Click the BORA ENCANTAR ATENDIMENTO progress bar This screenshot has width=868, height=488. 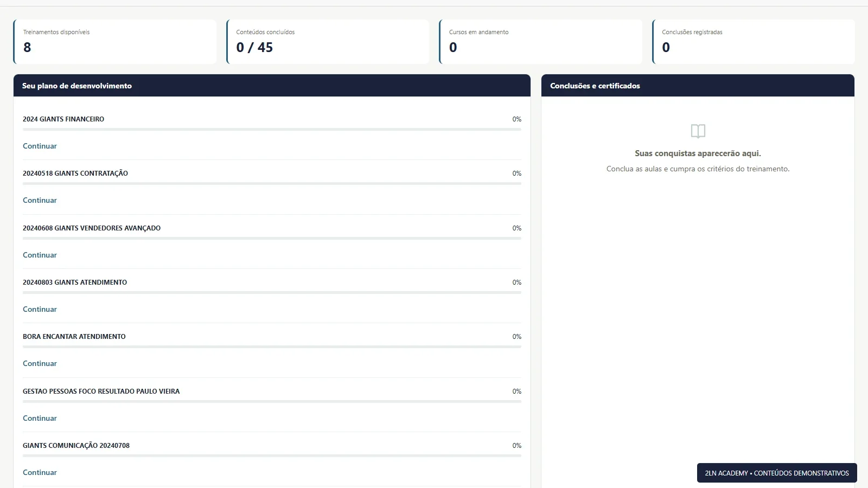click(272, 347)
